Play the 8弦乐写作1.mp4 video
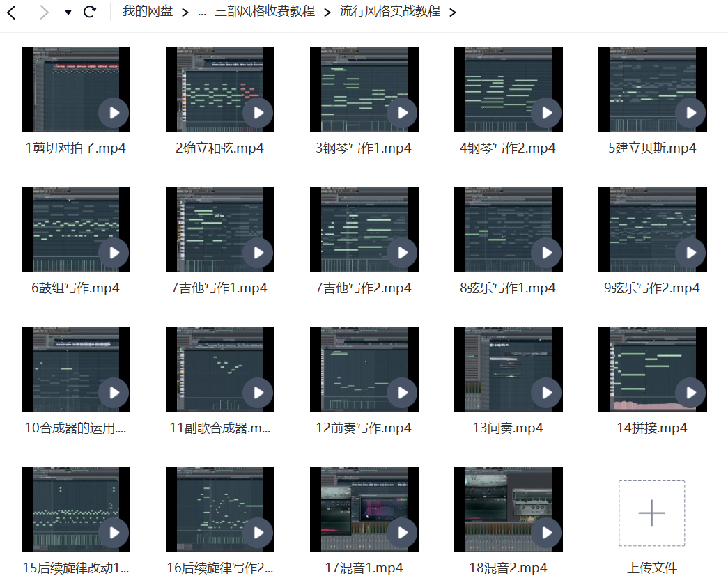Image resolution: width=728 pixels, height=585 pixels. [x=546, y=253]
